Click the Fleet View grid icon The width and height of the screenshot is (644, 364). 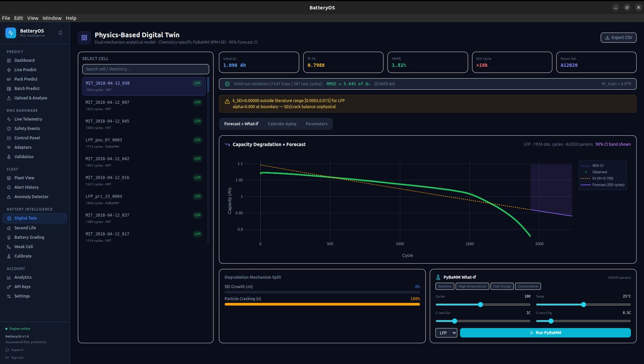[x=9, y=178]
